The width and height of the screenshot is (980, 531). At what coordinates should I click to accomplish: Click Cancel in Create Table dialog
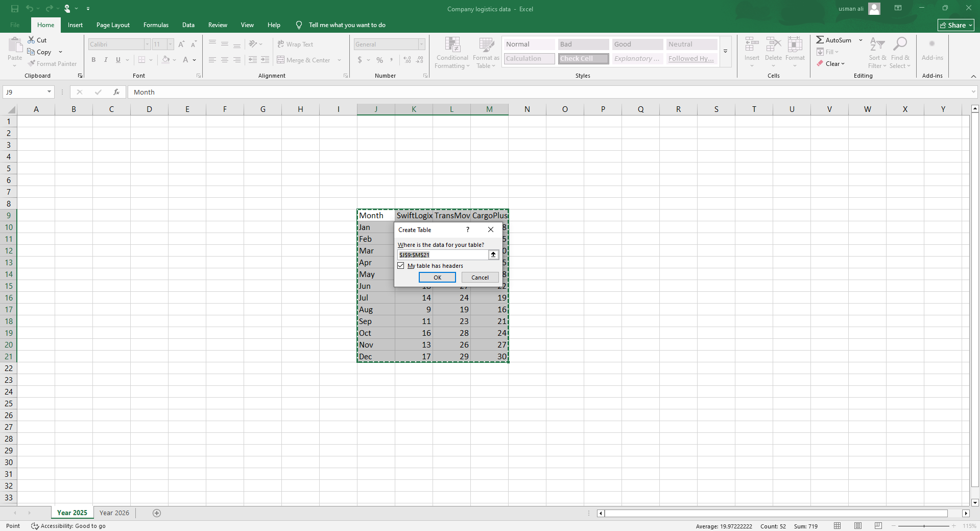[480, 278]
